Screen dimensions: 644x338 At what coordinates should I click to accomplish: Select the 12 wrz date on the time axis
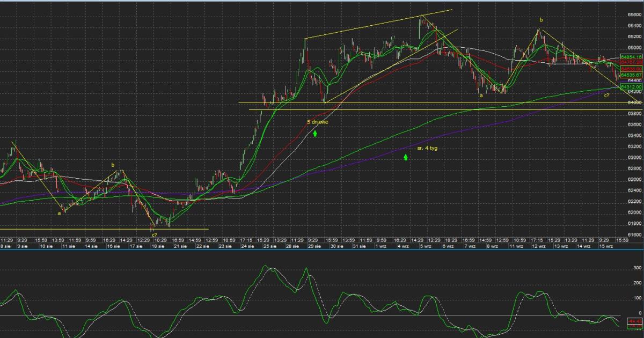point(539,246)
